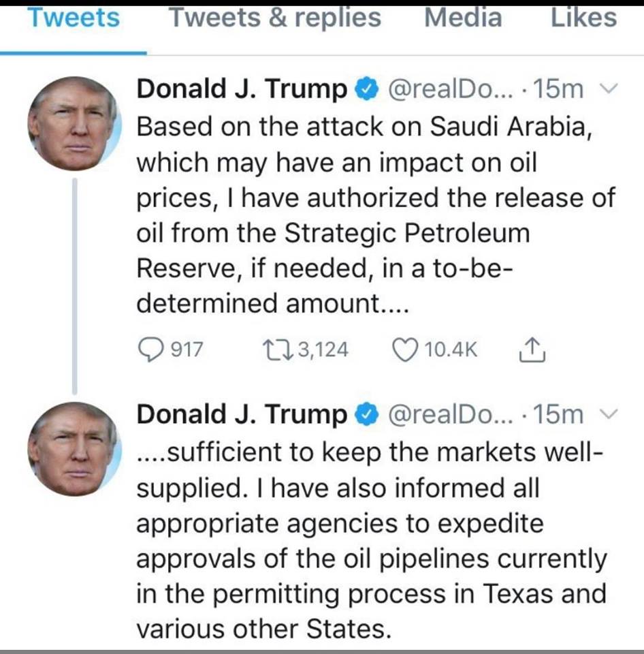Viewport: 644px width, 654px height.
Task: Retweet the Strategic Petroleum Reserve tweet
Action: tap(274, 349)
